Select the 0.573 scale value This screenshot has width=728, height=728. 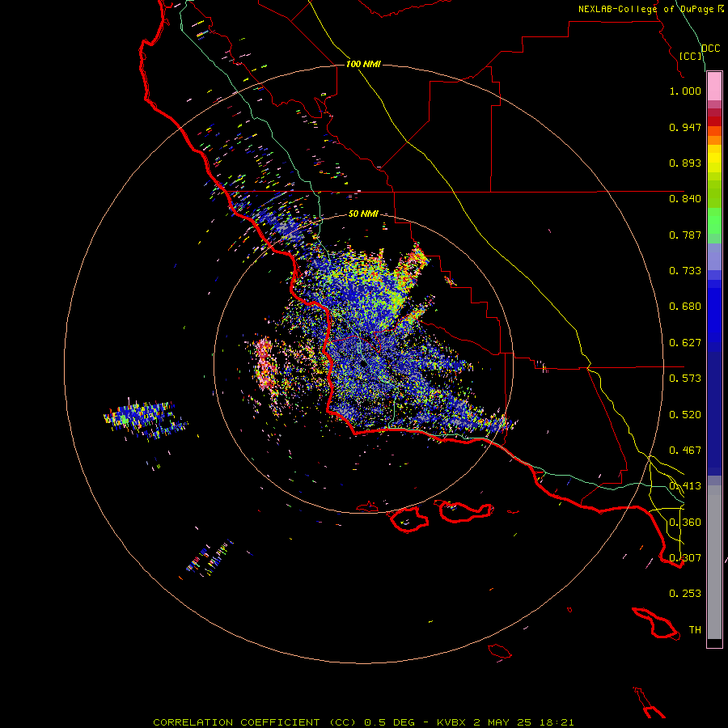point(685,379)
